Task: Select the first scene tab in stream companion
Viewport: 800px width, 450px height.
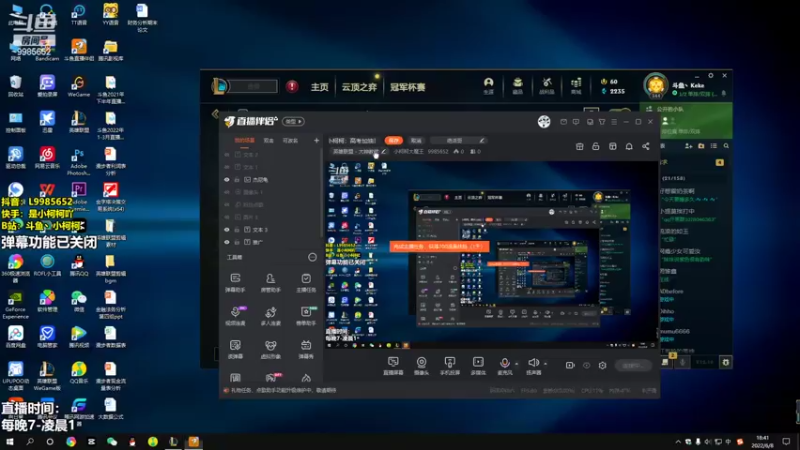Action: point(244,140)
